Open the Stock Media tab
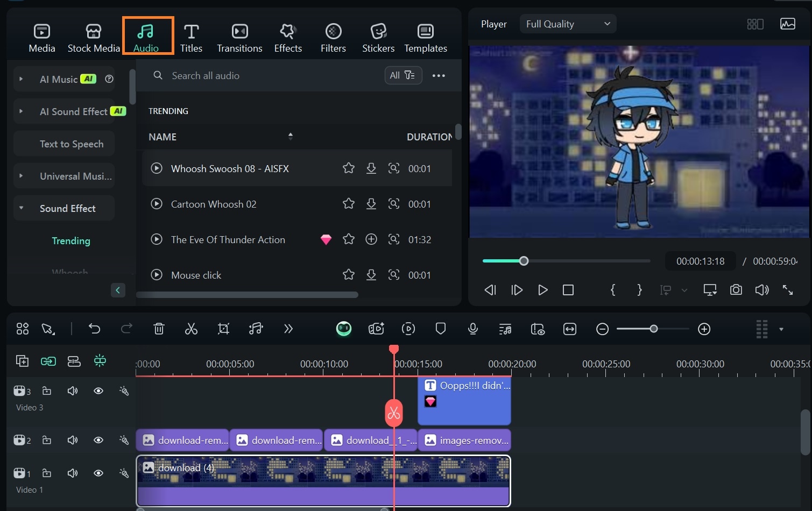This screenshot has width=812, height=511. pos(94,38)
